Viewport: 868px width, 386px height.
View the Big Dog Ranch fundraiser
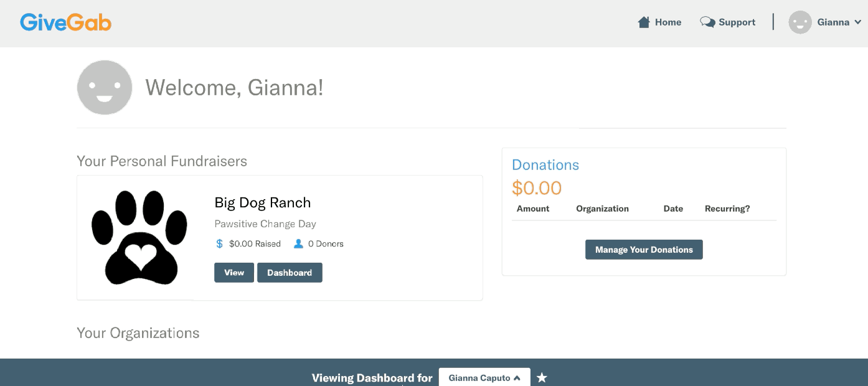[x=234, y=273]
